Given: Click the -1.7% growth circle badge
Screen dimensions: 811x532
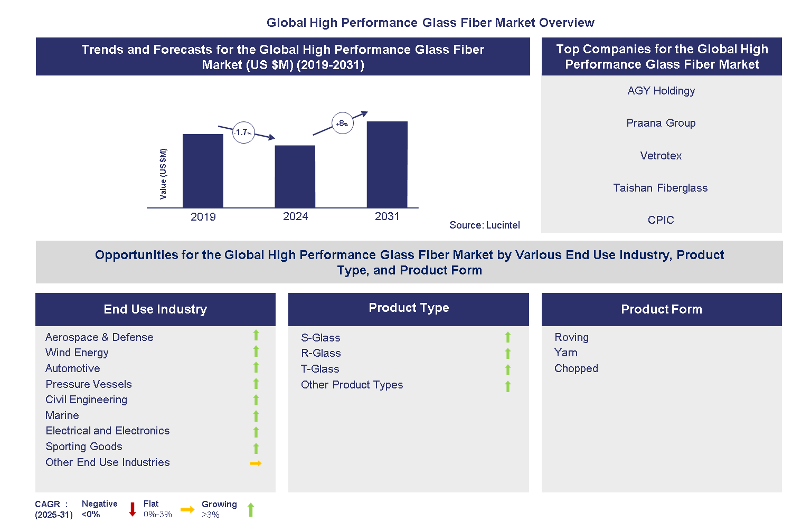Looking at the screenshot, I should (x=243, y=132).
